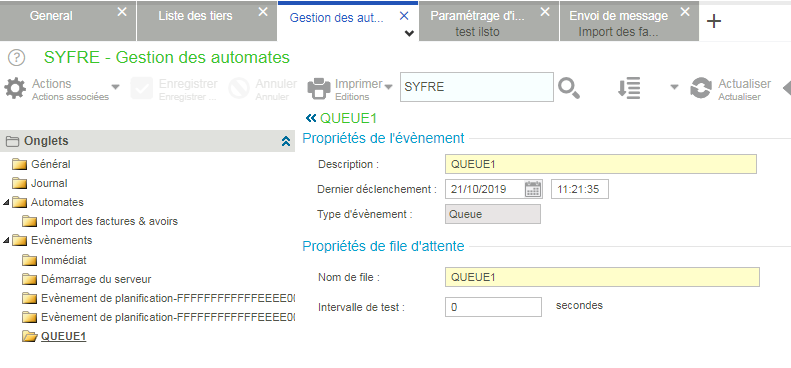This screenshot has width=791, height=368.
Task: Open dropdown arrow beside sort icon
Action: tap(674, 87)
